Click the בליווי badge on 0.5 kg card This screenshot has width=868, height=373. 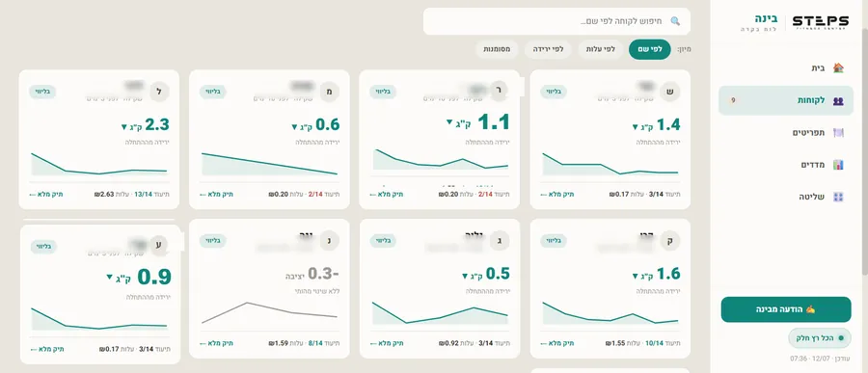[x=383, y=241]
